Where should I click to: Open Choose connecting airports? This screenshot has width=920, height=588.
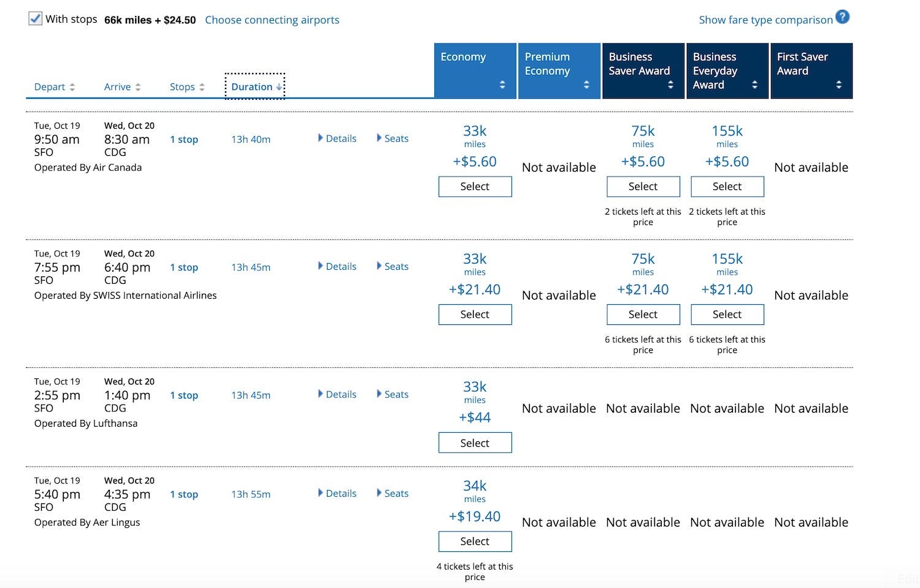272,20
